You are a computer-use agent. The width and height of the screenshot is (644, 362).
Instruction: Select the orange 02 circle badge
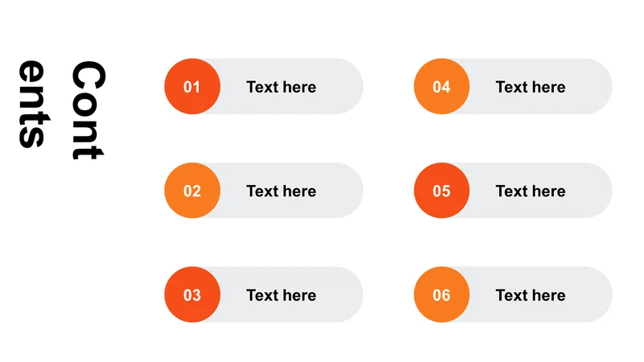coord(192,191)
